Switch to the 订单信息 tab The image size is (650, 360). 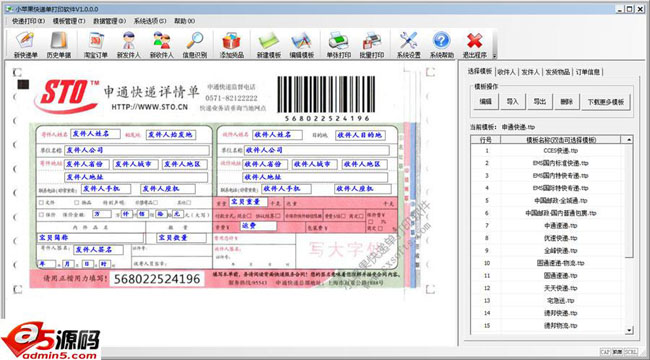click(x=587, y=72)
